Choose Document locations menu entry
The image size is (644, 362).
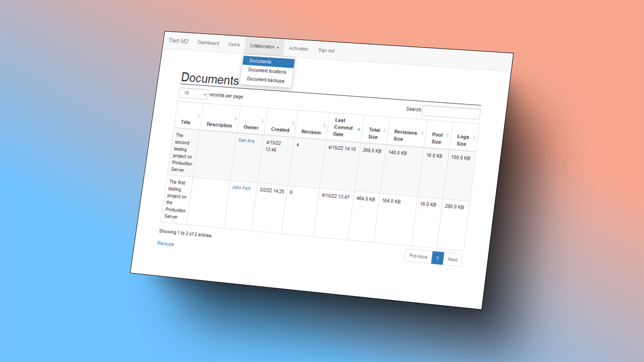click(267, 71)
